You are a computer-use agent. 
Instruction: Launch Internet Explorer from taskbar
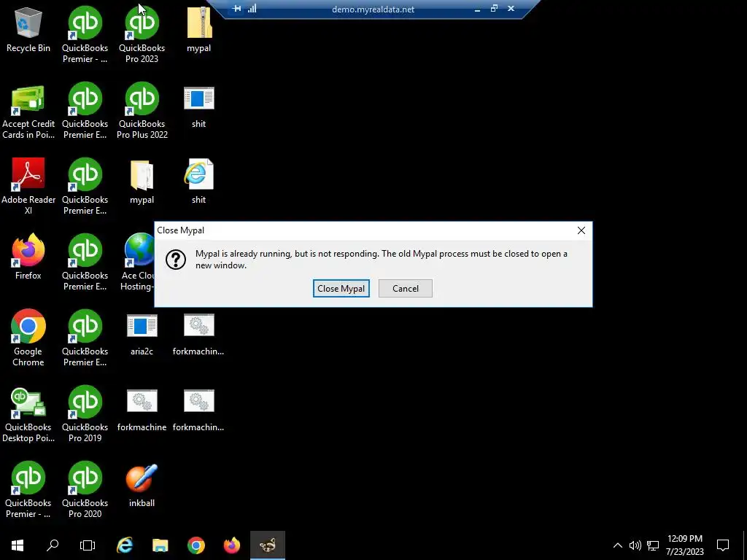[x=125, y=545]
